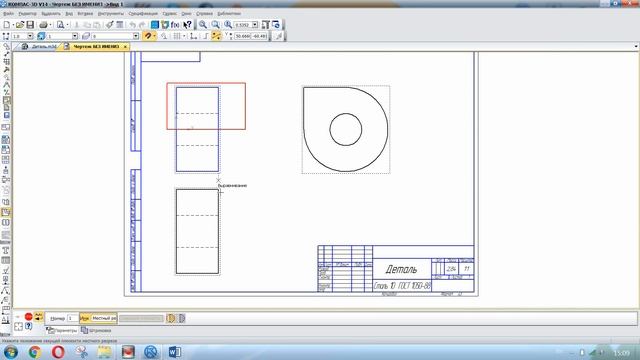
Task: Switch to the Параметры property tab
Action: 62,330
